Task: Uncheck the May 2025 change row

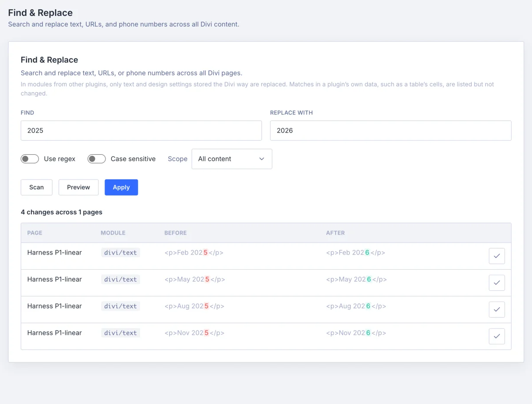Action: (x=497, y=282)
